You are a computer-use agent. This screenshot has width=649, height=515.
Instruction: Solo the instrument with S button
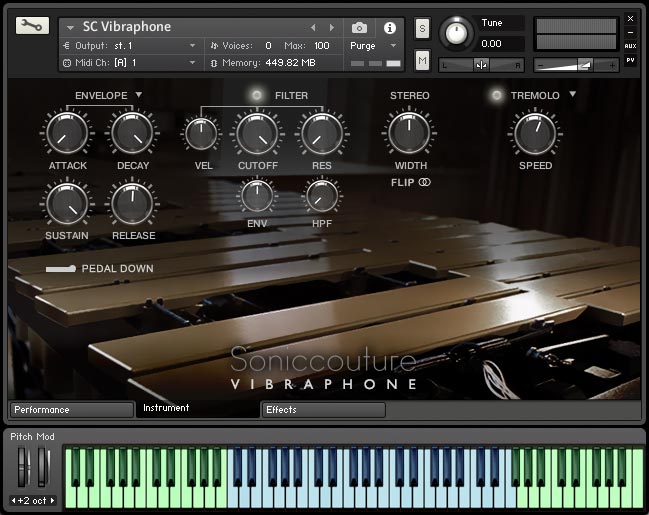click(422, 28)
